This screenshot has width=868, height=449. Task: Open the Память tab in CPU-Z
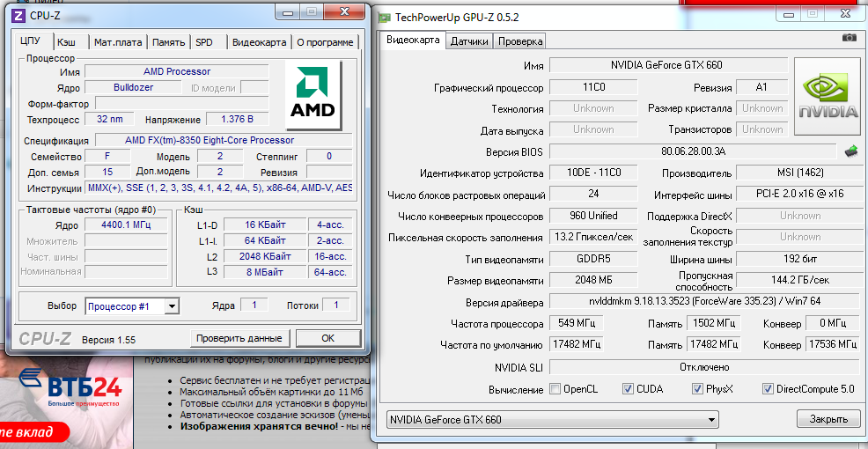coord(169,42)
